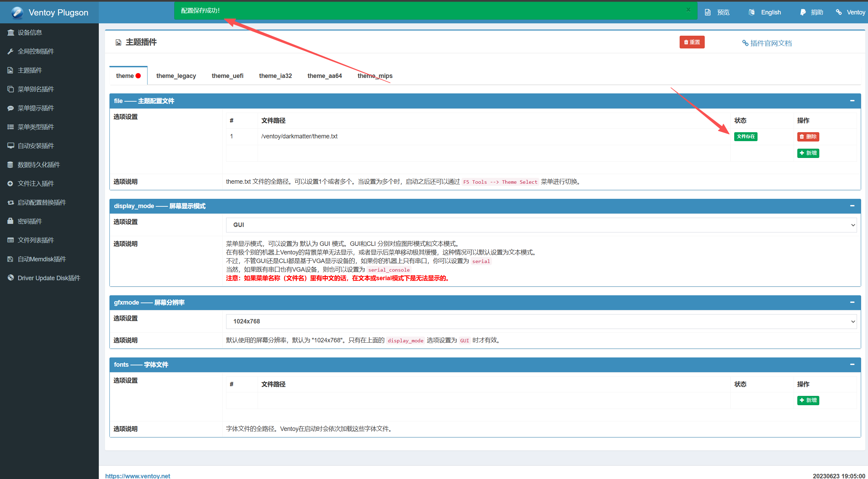Click the red 重置 reset button
Screen dimensions: 868x479
[692, 42]
